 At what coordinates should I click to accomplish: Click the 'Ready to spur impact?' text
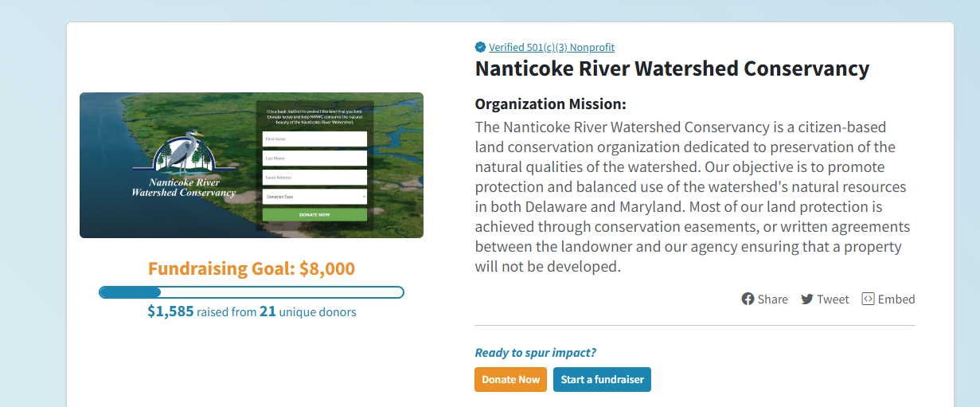pyautogui.click(x=535, y=353)
